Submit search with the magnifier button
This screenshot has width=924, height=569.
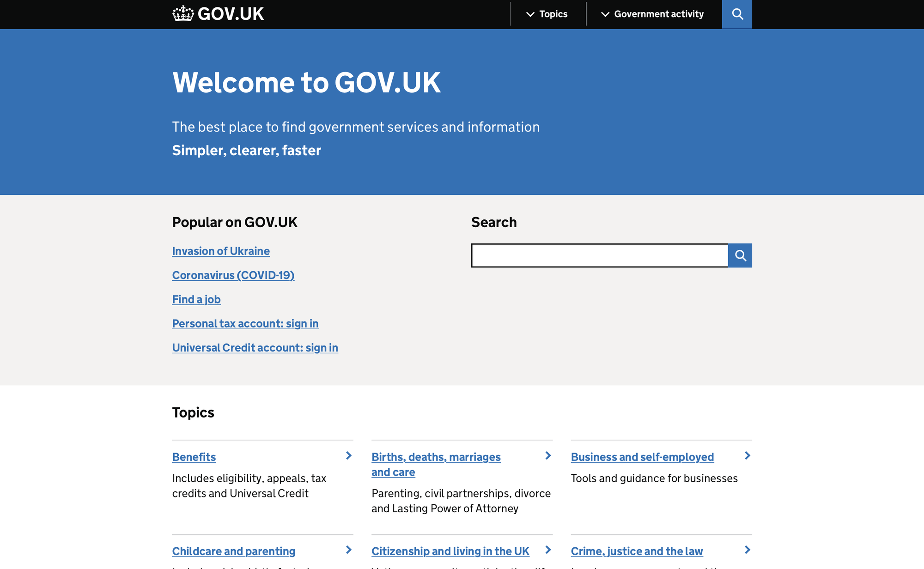(740, 255)
